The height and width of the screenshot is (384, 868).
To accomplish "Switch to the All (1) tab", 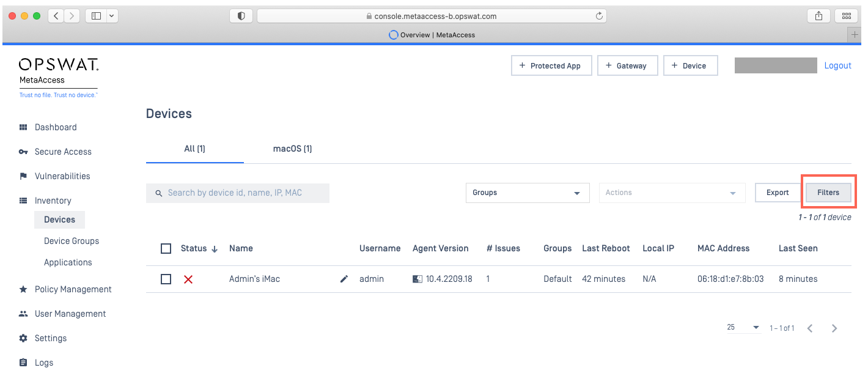I will click(x=195, y=149).
